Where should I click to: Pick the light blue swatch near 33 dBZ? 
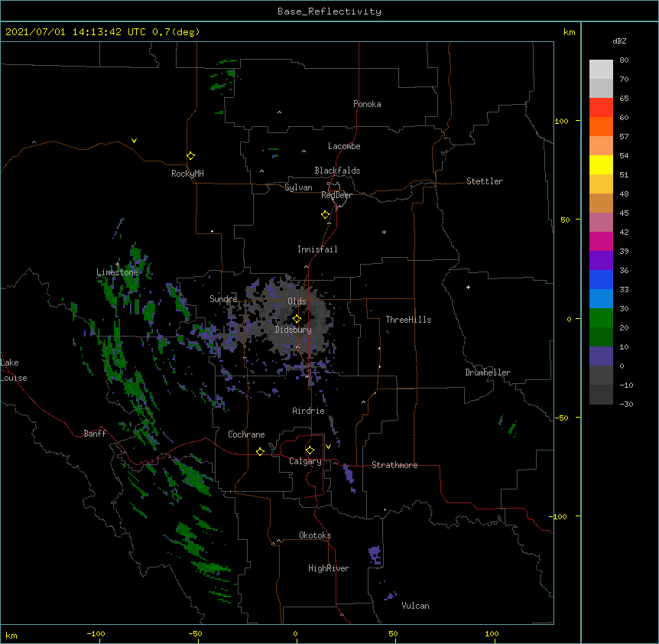(x=601, y=299)
